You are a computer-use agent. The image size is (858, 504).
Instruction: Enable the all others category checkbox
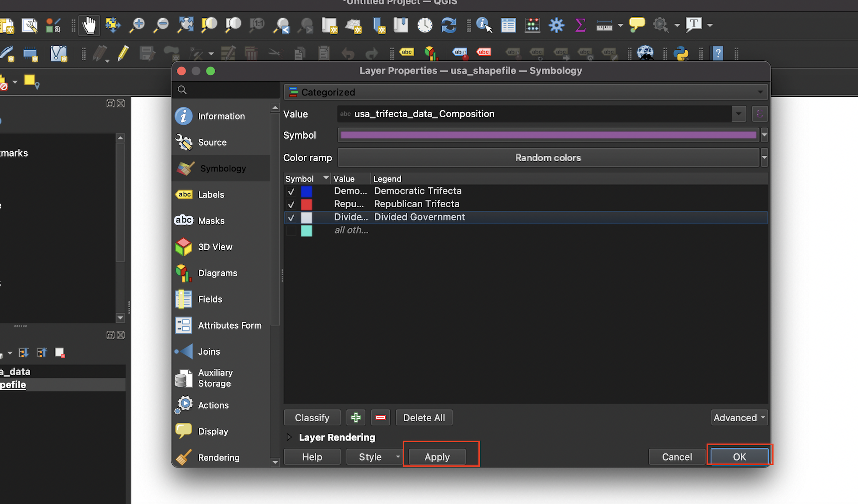(291, 231)
